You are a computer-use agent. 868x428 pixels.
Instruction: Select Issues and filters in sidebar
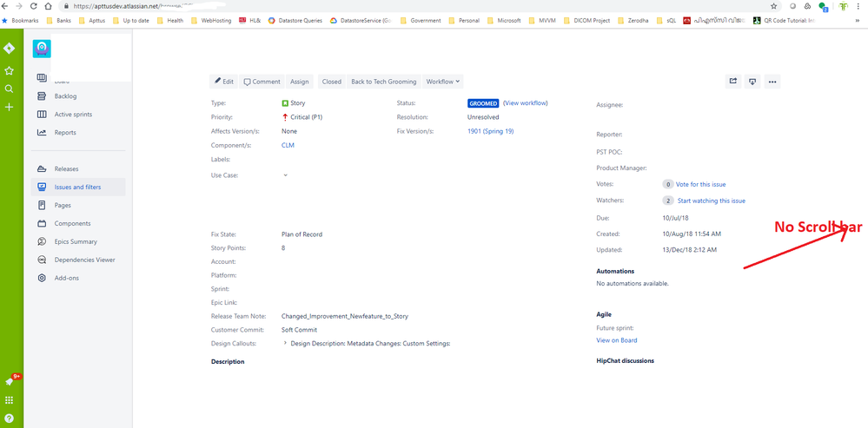tap(78, 187)
